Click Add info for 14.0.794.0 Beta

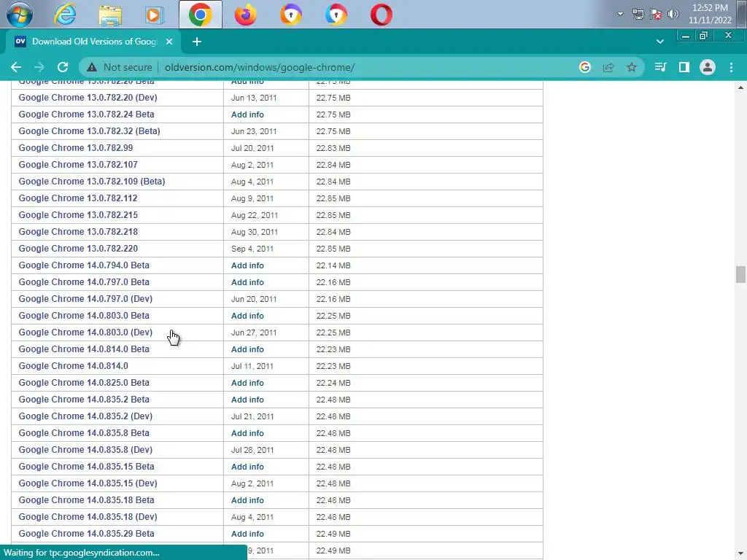(x=247, y=265)
